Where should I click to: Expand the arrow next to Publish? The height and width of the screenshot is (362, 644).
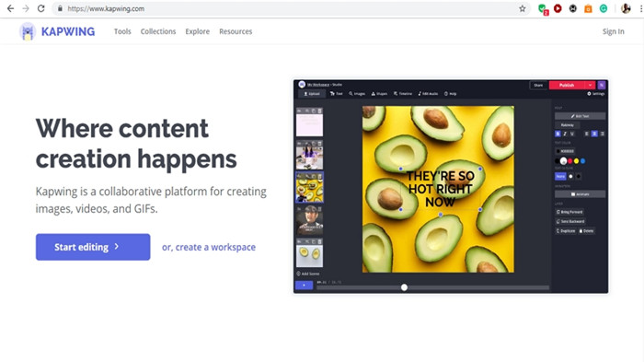click(590, 85)
